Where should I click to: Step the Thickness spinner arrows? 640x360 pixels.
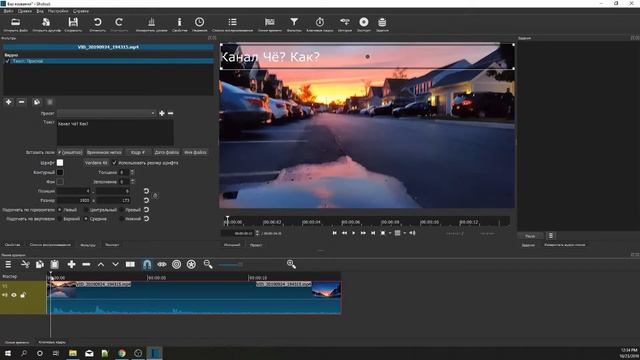(x=132, y=172)
